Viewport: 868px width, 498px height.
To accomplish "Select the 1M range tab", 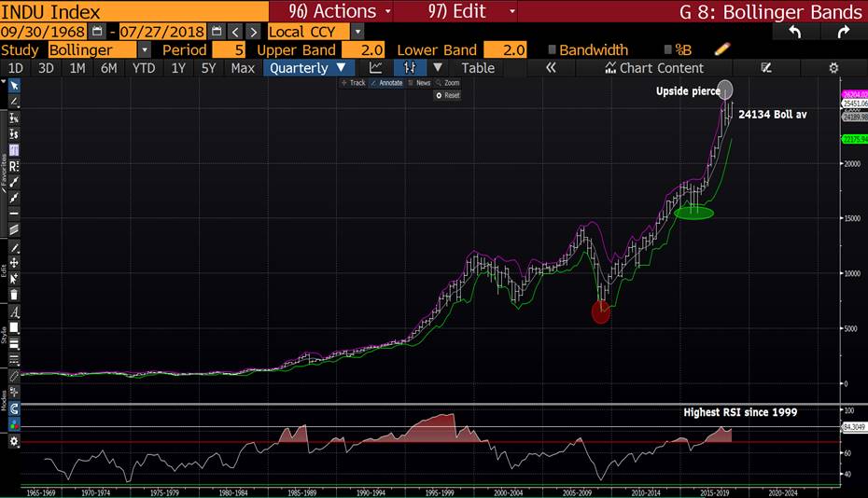I will [x=77, y=67].
